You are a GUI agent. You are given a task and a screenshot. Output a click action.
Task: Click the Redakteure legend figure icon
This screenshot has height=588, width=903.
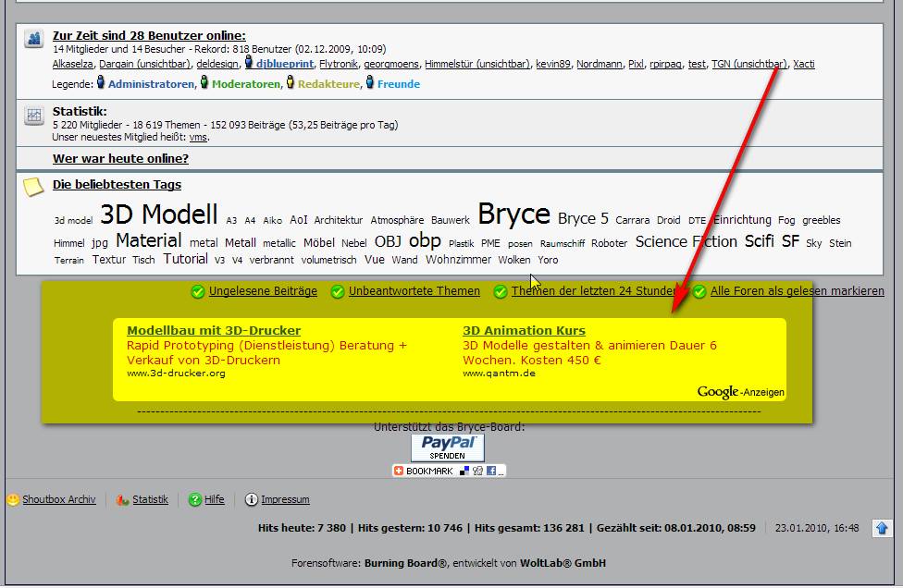[291, 81]
